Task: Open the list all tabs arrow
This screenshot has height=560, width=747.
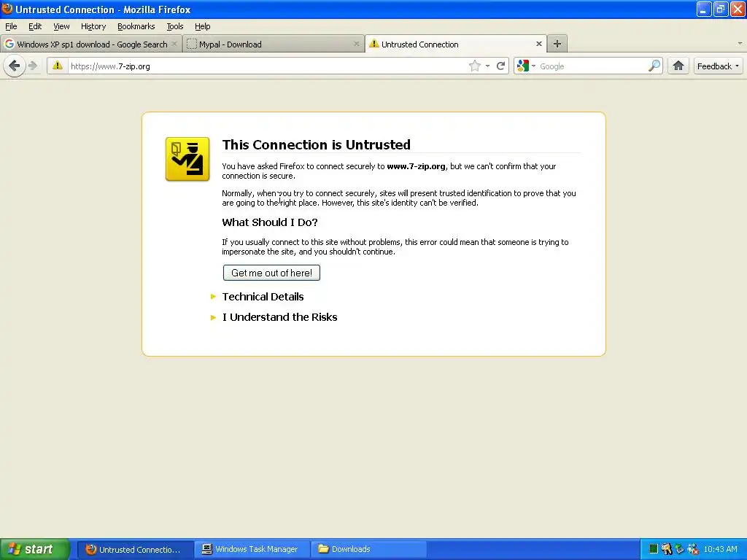Action: [x=740, y=43]
